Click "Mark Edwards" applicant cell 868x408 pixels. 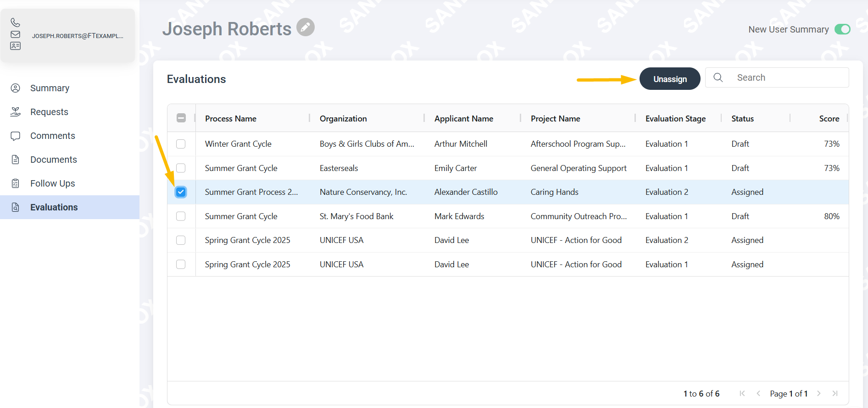point(459,216)
